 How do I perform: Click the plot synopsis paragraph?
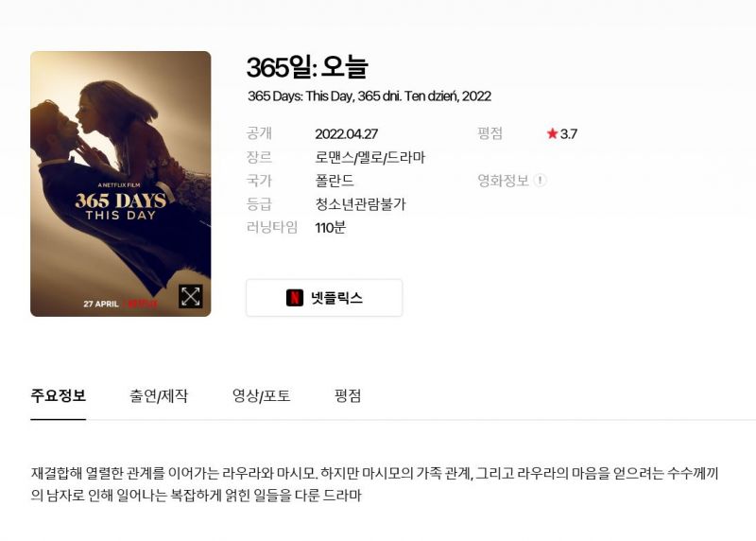click(374, 484)
